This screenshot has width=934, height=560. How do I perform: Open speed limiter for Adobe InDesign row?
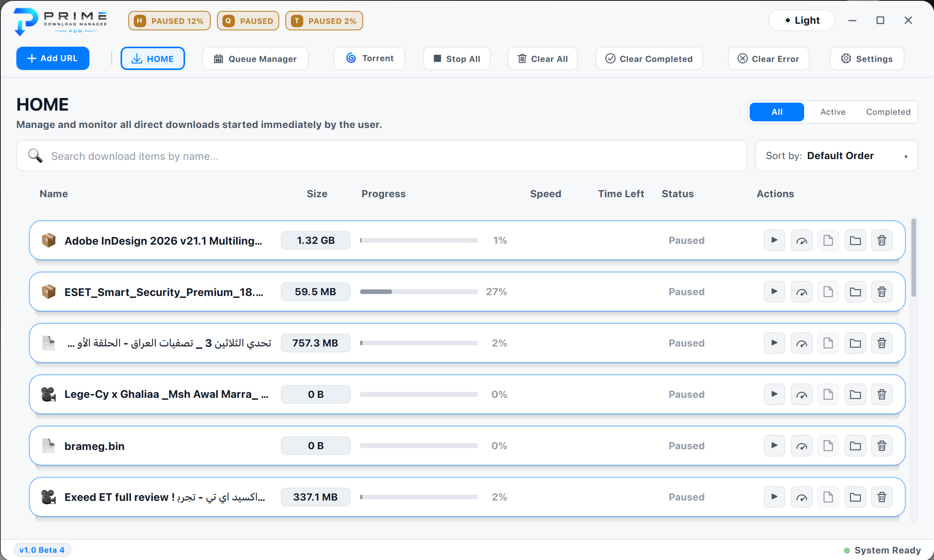pyautogui.click(x=801, y=240)
